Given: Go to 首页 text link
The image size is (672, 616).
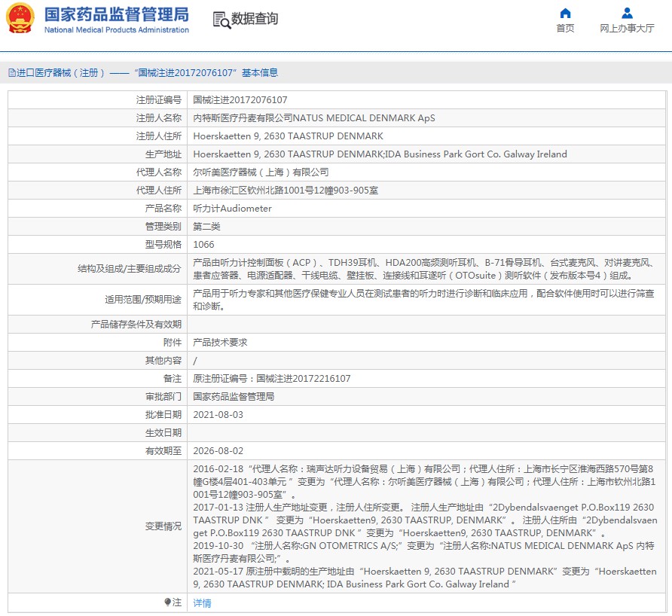Looking at the screenshot, I should click(x=565, y=29).
